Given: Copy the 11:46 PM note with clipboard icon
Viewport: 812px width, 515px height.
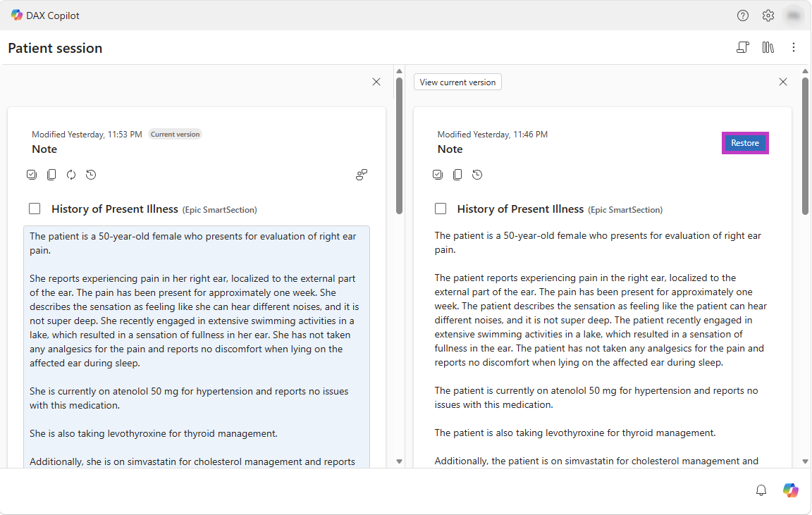Looking at the screenshot, I should [457, 175].
